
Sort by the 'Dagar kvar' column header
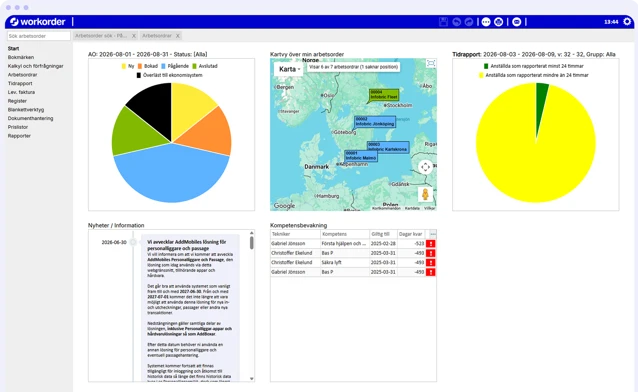tap(411, 234)
